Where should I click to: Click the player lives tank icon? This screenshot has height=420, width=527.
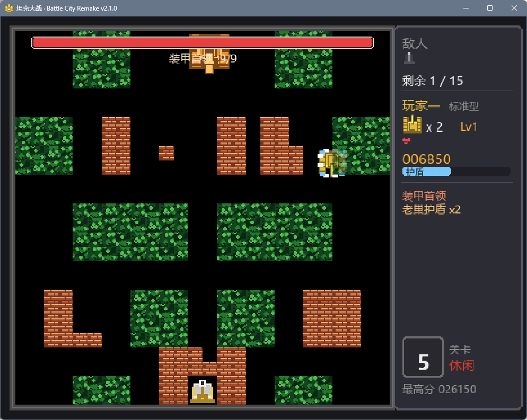412,124
